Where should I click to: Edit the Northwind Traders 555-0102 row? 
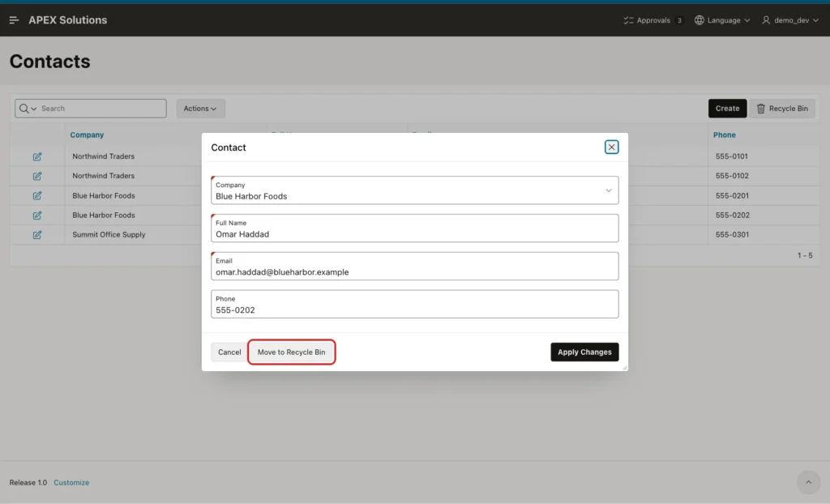tap(37, 176)
